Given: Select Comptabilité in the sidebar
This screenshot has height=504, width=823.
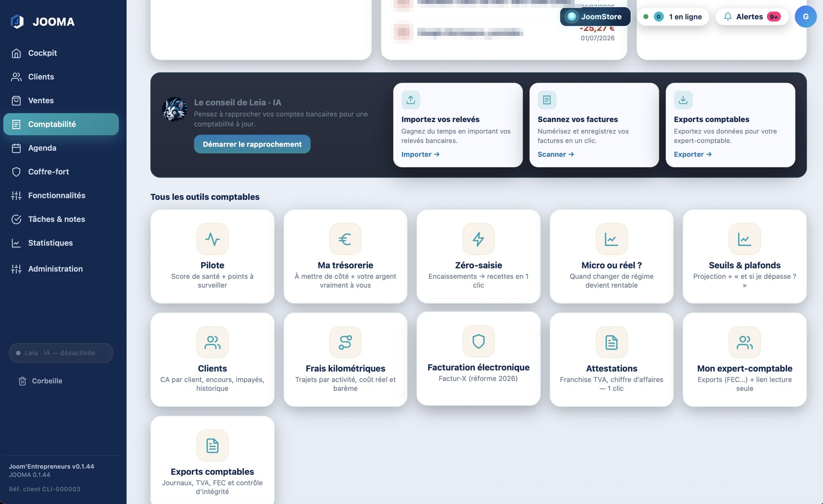Looking at the screenshot, I should click(61, 124).
